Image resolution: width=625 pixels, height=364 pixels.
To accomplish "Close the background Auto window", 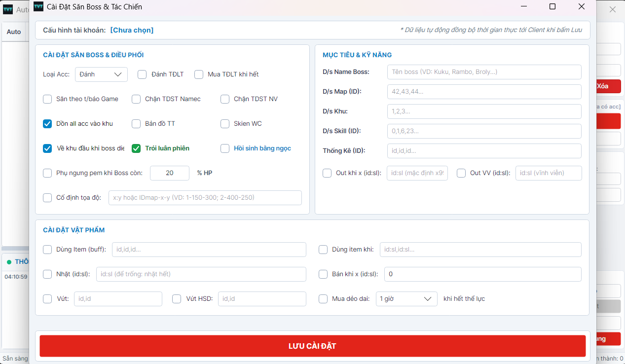I will (613, 9).
